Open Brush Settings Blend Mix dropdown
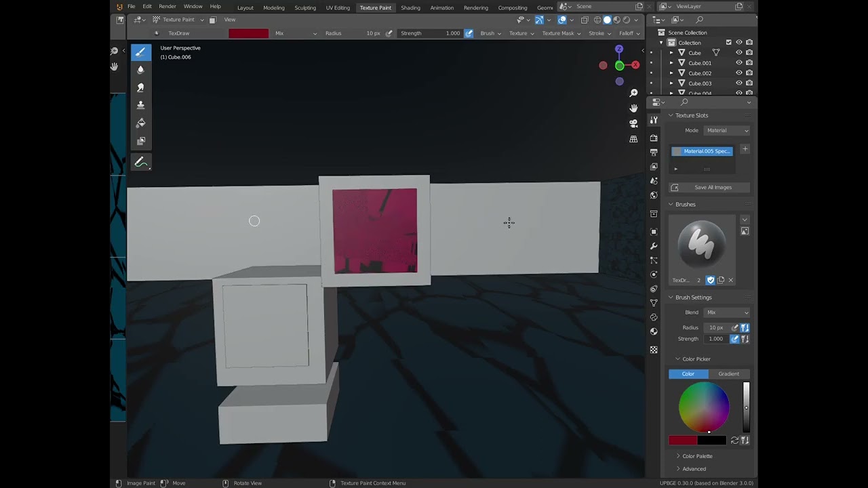The image size is (868, 488). pos(727,312)
